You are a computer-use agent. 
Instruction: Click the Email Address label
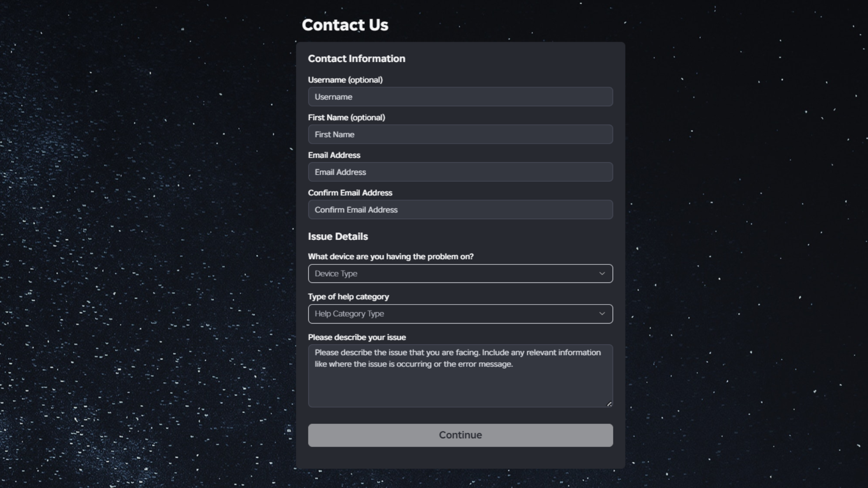click(334, 155)
